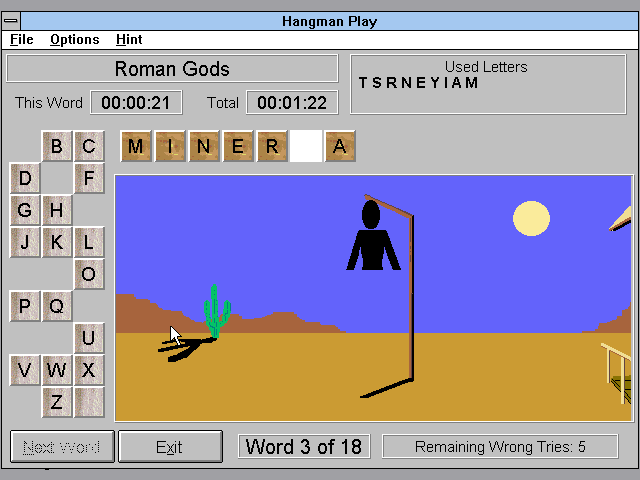Open the window system menu box

[x=11, y=20]
